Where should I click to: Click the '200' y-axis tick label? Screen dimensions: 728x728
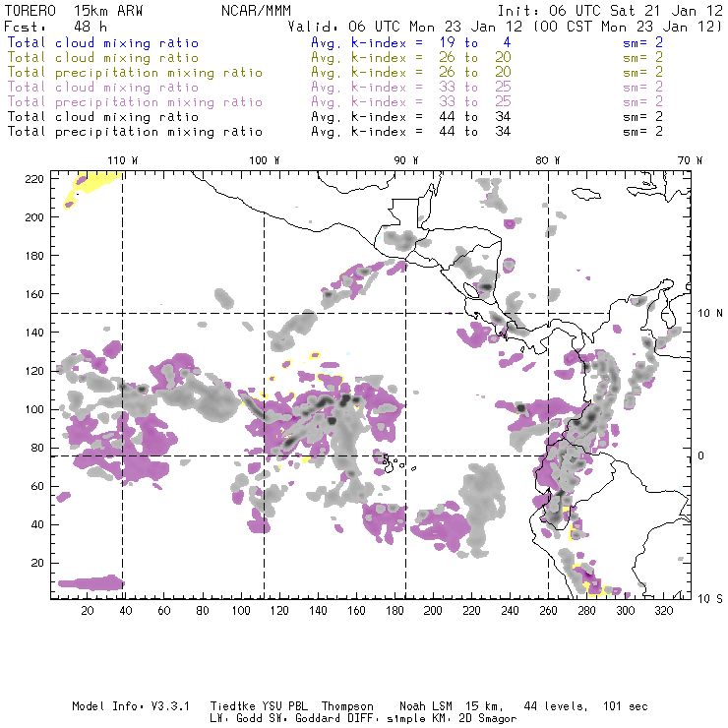34,217
